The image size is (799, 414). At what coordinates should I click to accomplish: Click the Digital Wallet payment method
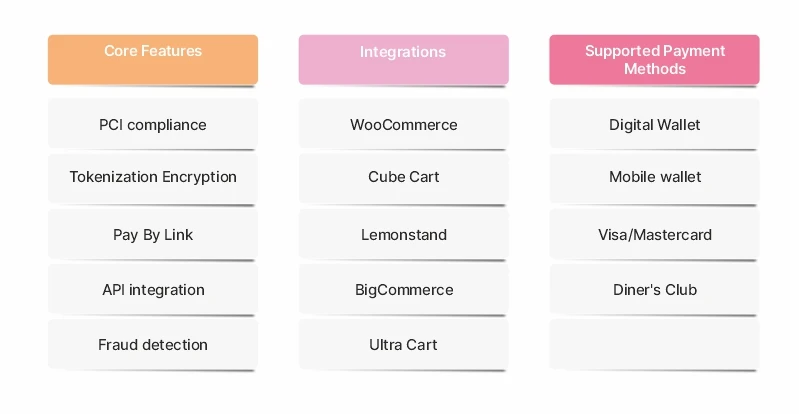click(654, 125)
